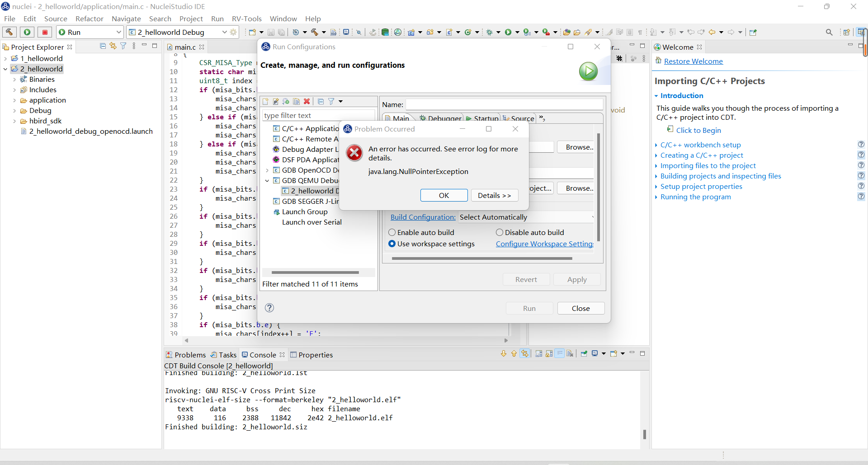Open Build Configuration Select Automatically dropdown
868x465 pixels.
click(x=526, y=217)
